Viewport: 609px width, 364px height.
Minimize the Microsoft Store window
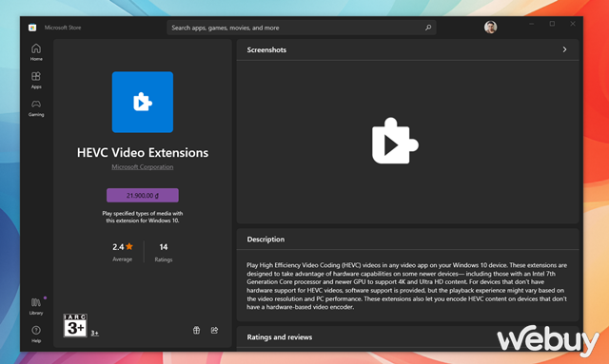coord(531,24)
